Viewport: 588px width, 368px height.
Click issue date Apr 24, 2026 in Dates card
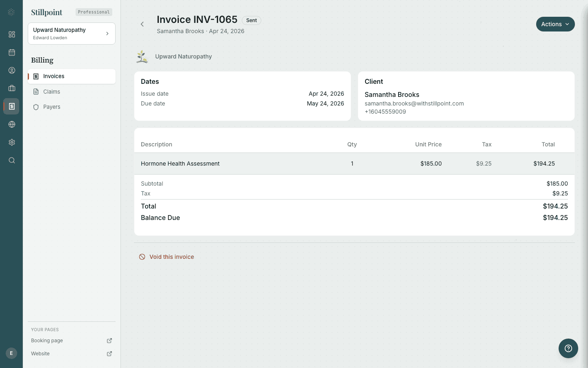326,94
